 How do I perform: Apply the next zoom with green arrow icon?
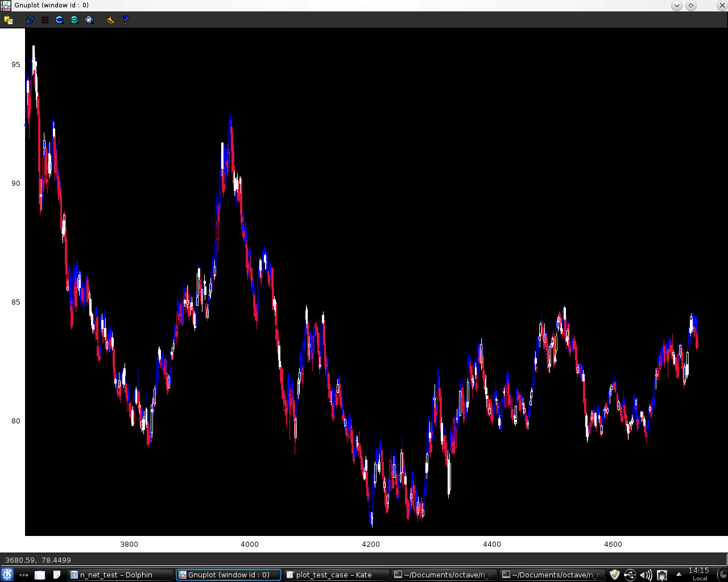coord(75,20)
